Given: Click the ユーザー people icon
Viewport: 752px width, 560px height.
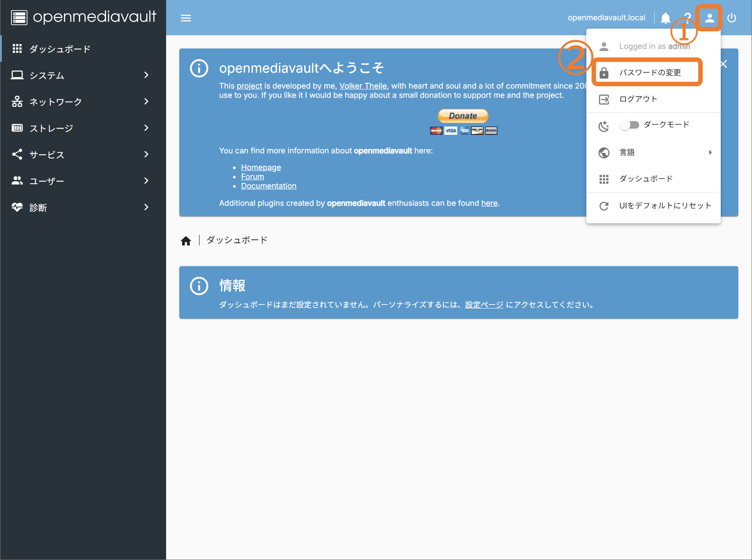Looking at the screenshot, I should 17,181.
